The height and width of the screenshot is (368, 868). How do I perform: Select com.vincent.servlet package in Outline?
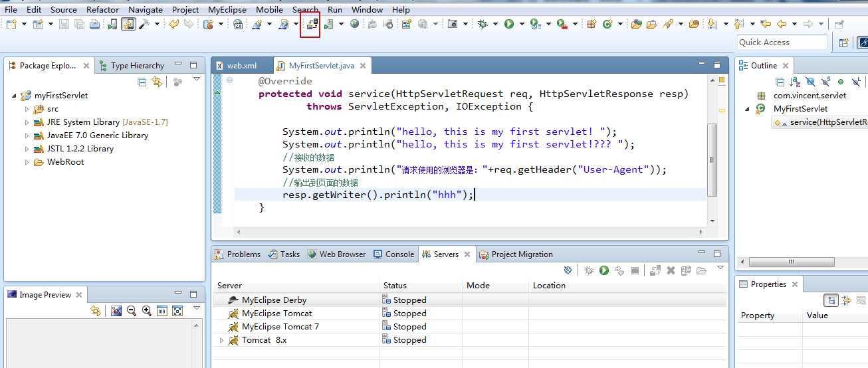point(801,96)
